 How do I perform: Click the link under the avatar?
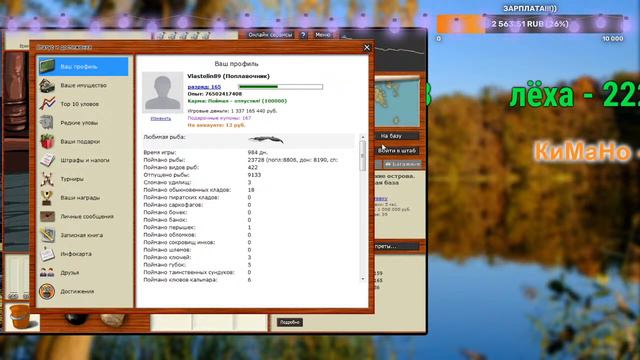[161, 119]
